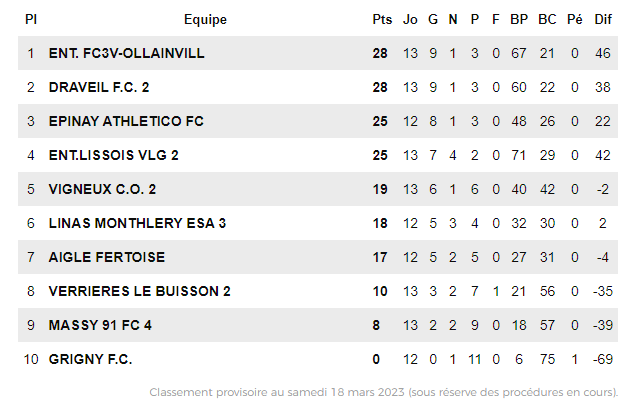This screenshot has width=644, height=420.
Task: Select VERRIERES LE BUISSON 2 team
Action: 139,291
